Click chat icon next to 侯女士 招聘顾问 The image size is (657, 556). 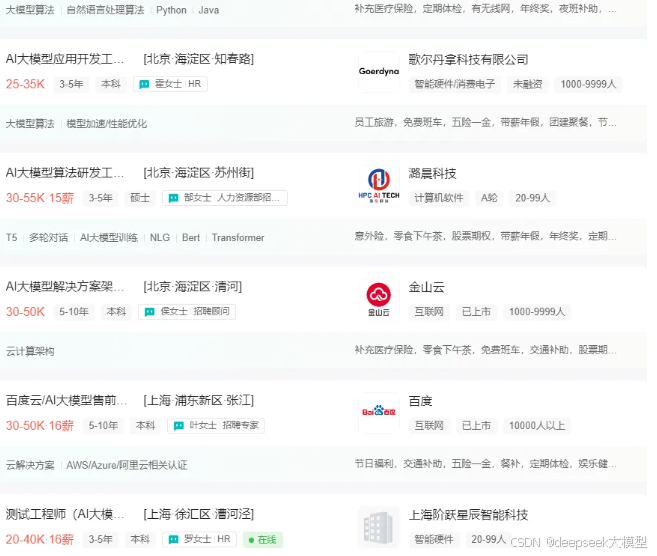pyautogui.click(x=150, y=312)
